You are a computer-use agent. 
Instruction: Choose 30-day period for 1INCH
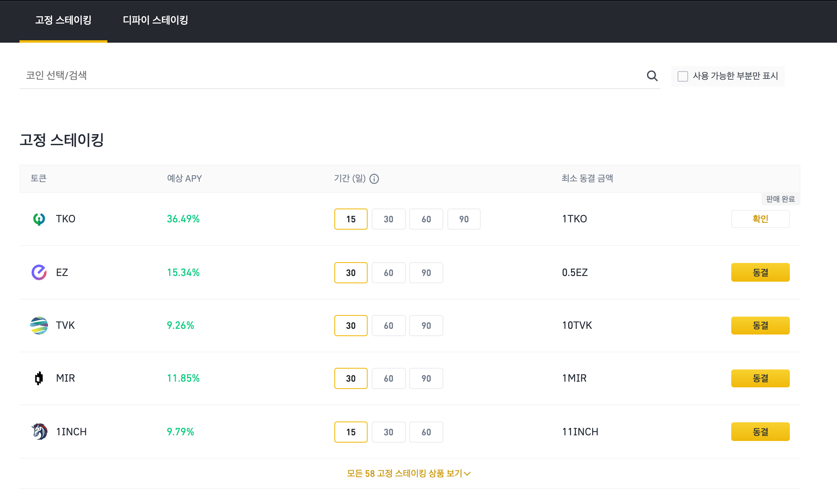click(x=388, y=432)
